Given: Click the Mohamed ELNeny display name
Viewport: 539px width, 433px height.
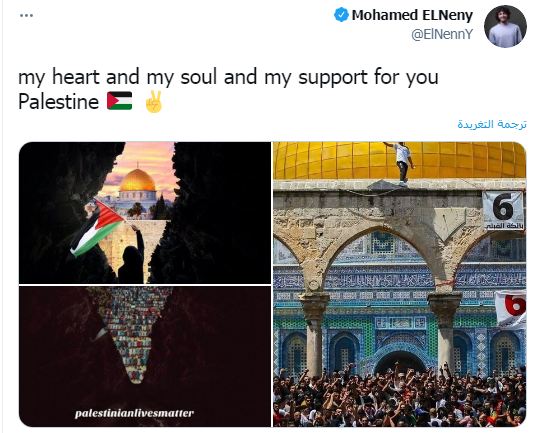Looking at the screenshot, I should (412, 15).
